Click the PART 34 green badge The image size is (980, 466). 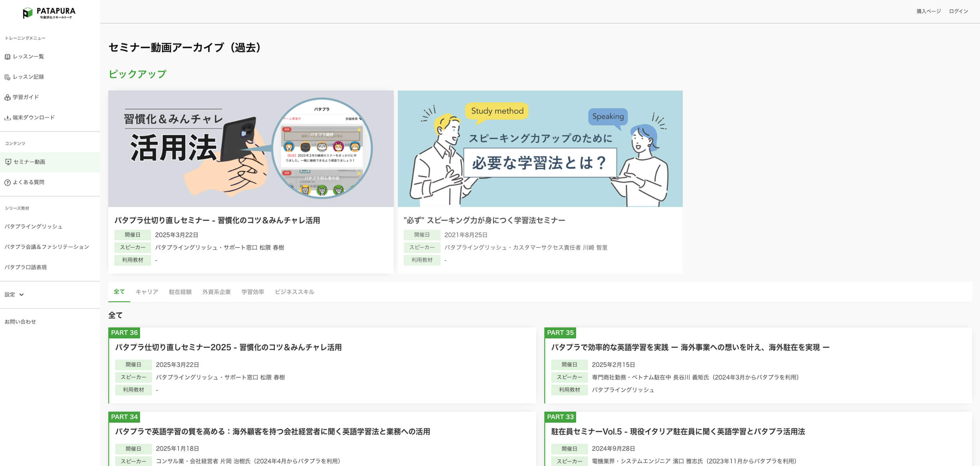coord(124,417)
